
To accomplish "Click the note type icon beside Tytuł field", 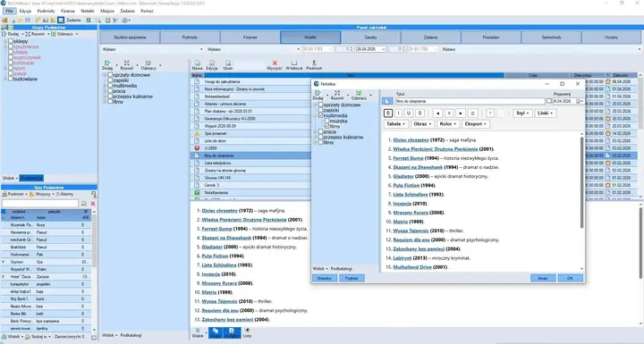I will [387, 101].
